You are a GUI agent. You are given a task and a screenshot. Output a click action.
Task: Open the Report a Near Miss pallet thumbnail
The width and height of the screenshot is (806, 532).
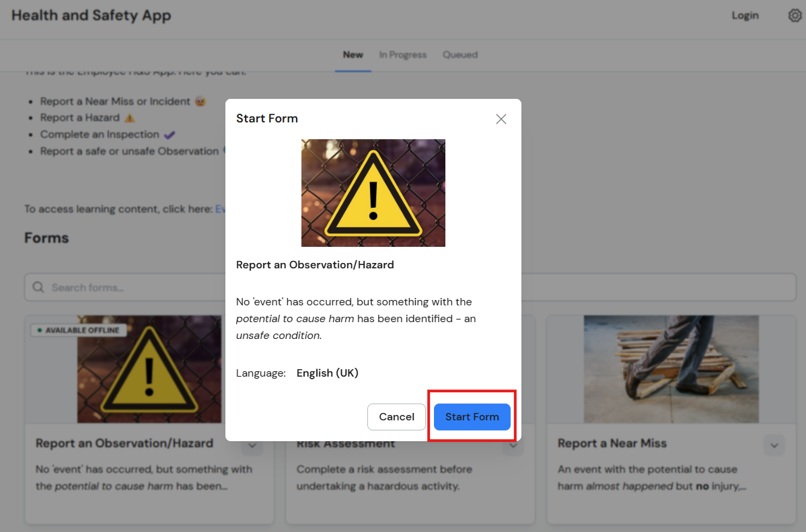click(x=671, y=369)
